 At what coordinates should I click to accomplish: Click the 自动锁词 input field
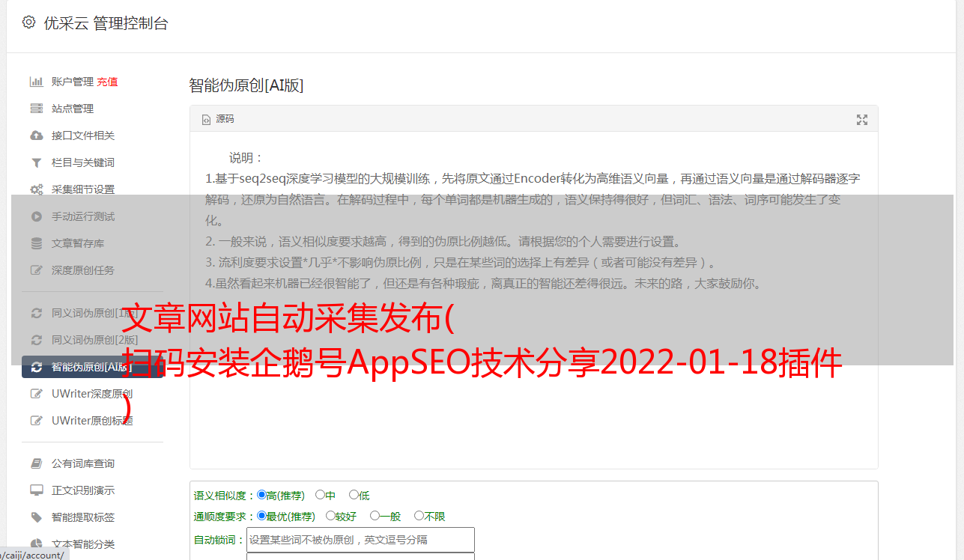click(x=360, y=540)
